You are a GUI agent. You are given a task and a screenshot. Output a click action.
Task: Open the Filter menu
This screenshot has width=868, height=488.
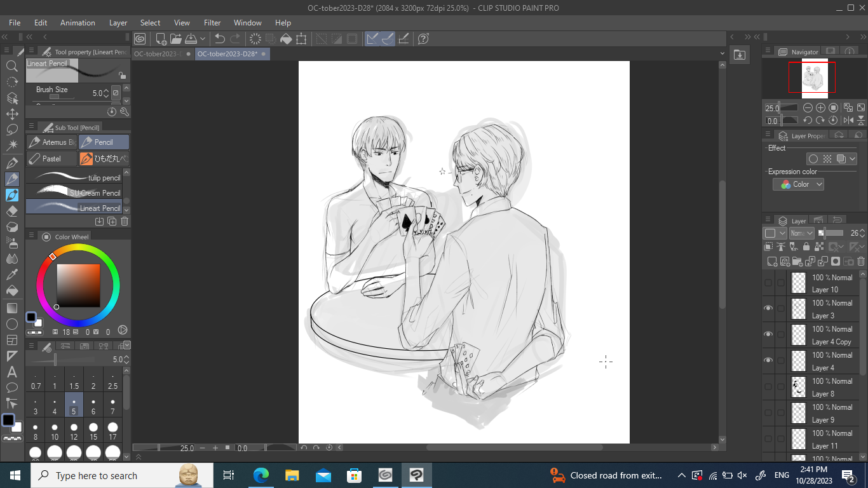(212, 23)
